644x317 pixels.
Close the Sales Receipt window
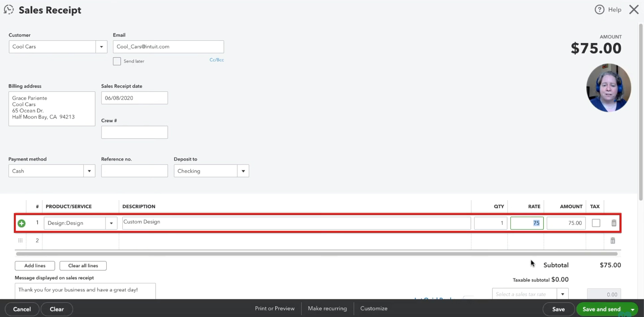(x=634, y=9)
